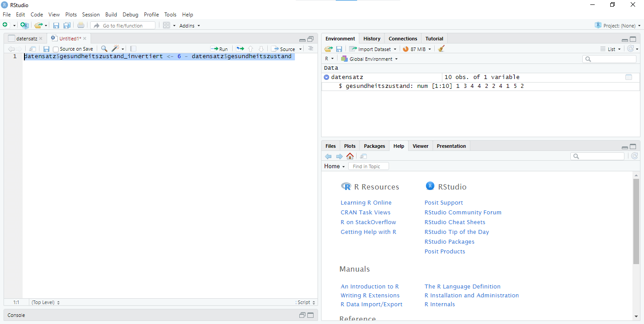This screenshot has width=644, height=324.
Task: Open the Tools menu
Action: pos(170,15)
